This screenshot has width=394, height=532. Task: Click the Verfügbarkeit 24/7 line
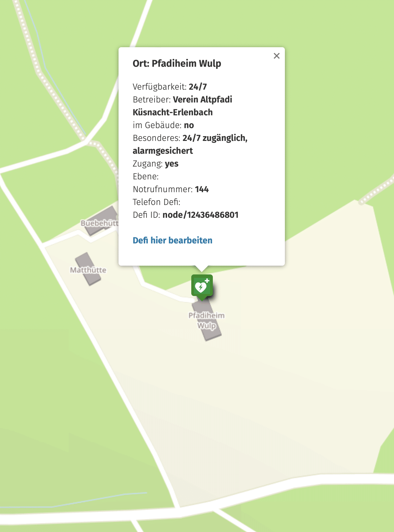pos(170,87)
